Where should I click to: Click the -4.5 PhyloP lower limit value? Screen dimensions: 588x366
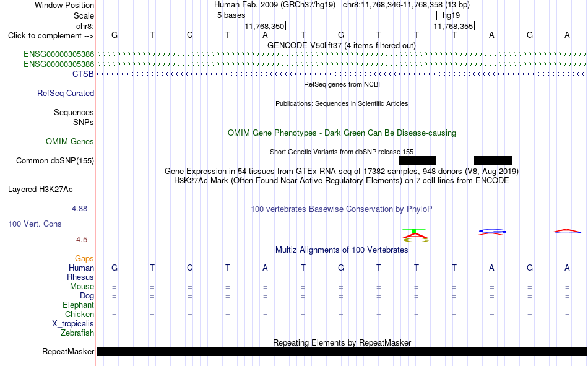tap(80, 240)
